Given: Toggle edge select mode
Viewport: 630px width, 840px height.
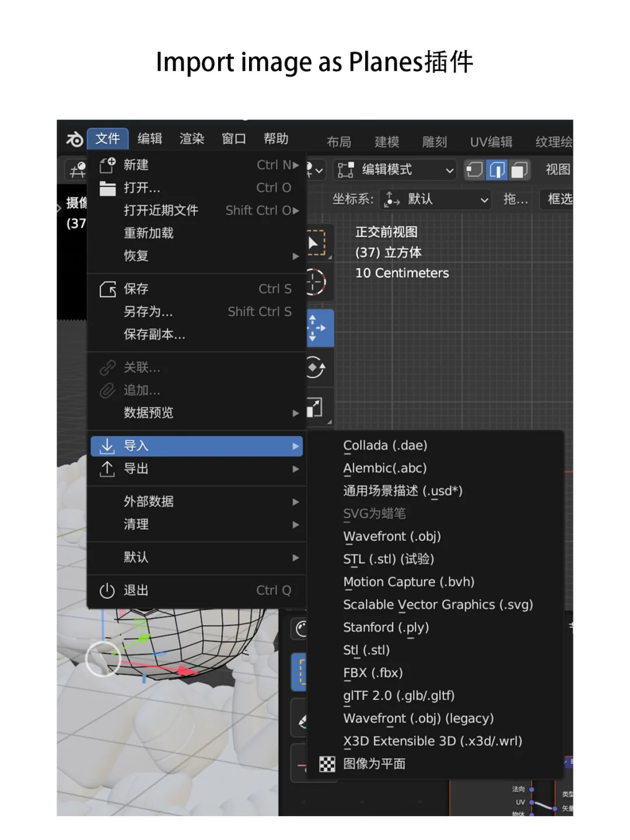Looking at the screenshot, I should pyautogui.click(x=496, y=170).
